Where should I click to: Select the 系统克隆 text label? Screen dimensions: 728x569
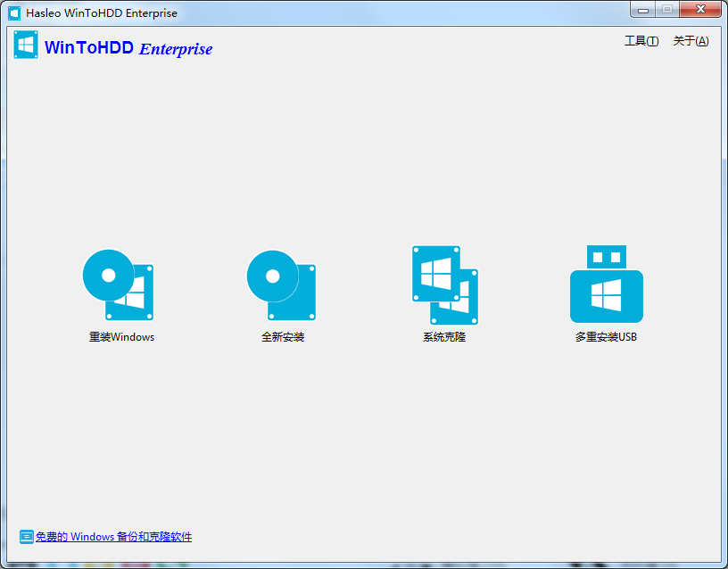click(x=444, y=337)
